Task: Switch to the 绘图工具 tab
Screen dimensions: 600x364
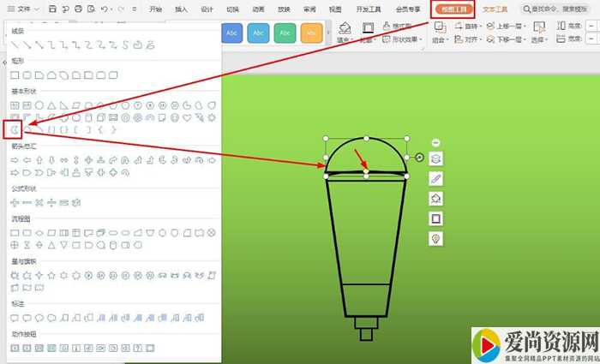Action: pos(453,9)
